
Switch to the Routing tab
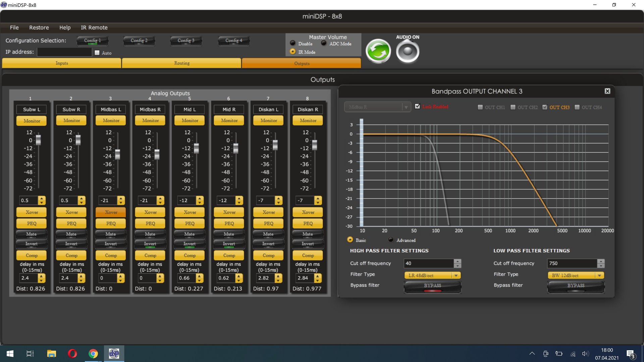[x=181, y=63]
